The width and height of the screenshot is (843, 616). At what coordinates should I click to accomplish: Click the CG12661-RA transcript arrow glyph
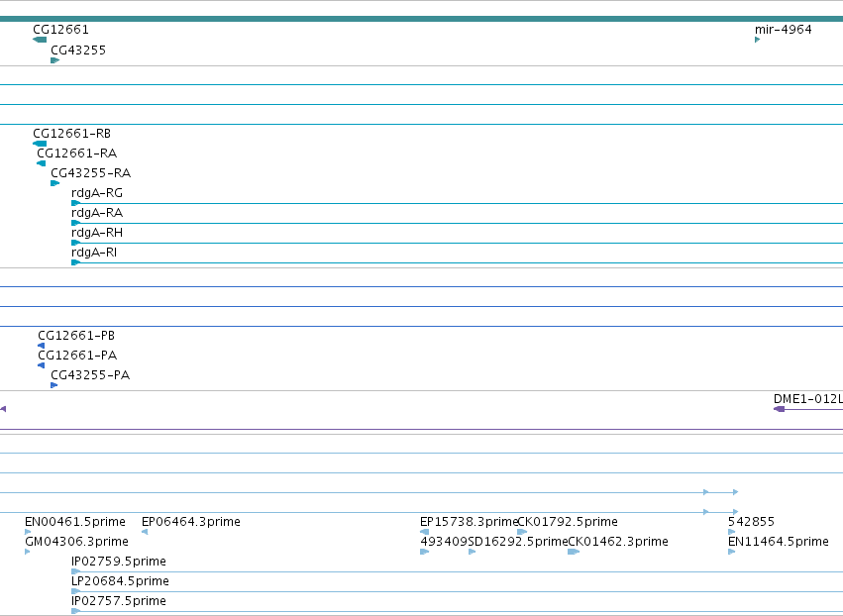coord(41,163)
